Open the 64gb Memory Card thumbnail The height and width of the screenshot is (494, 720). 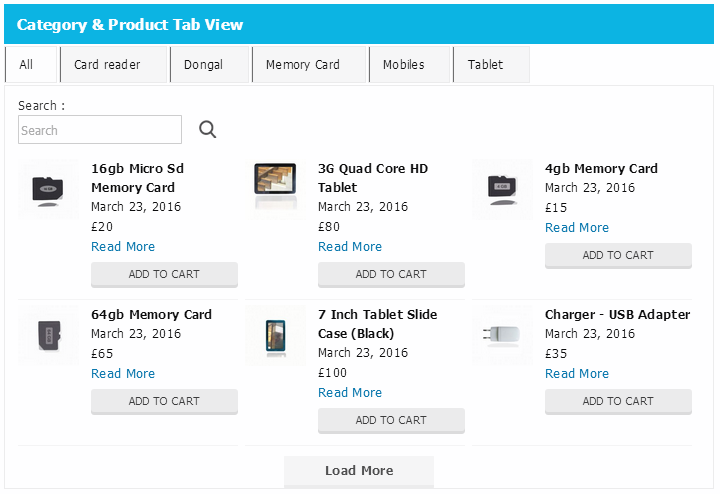[x=48, y=335]
